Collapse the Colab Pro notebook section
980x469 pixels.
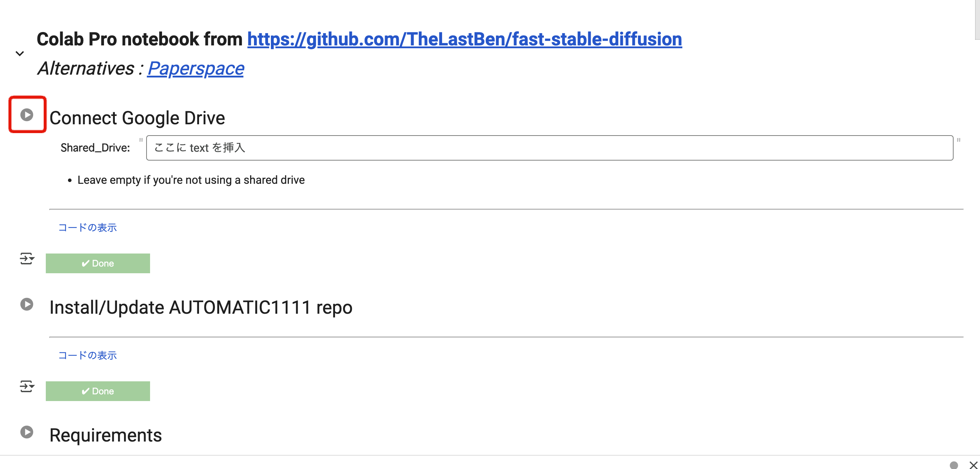(20, 53)
